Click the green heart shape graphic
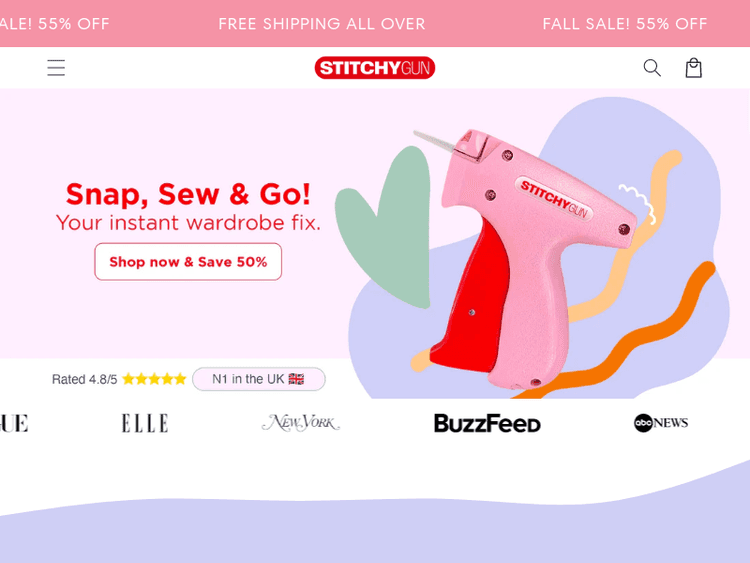The height and width of the screenshot is (563, 750). [x=383, y=227]
